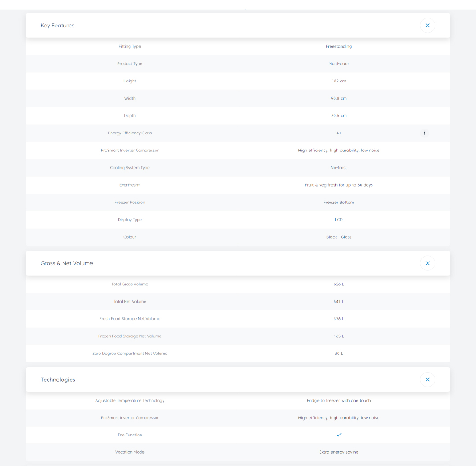Screen dimensions: 476x476
Task: Select the Total Gross Volume row label
Action: (x=130, y=284)
